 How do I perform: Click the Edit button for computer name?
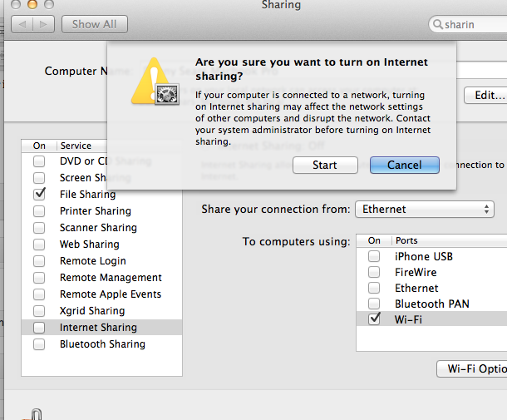click(485, 95)
